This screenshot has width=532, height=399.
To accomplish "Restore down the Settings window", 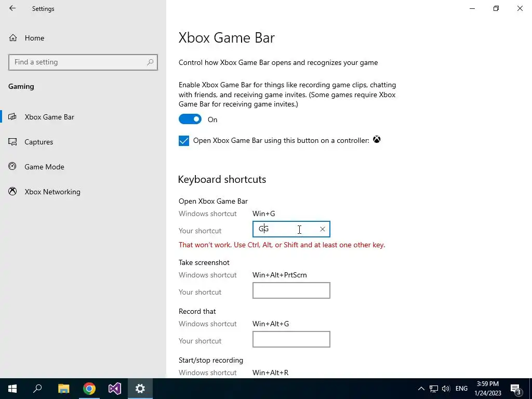I will click(x=496, y=8).
